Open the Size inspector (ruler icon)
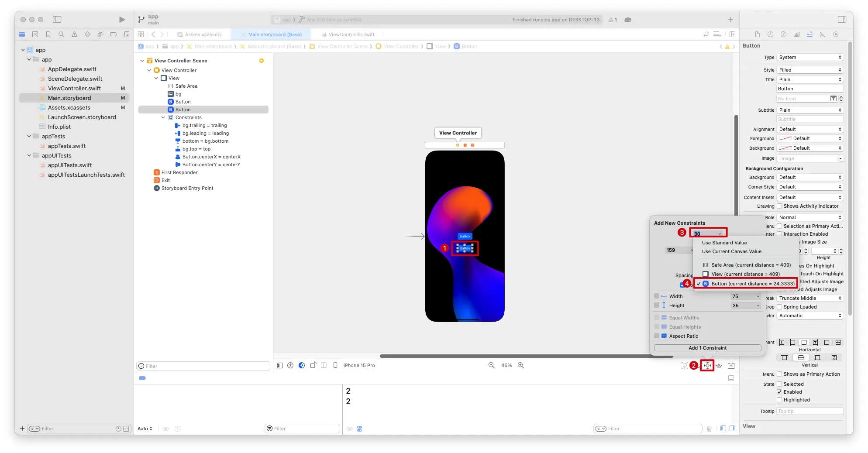This screenshot has height=453, width=868. click(823, 34)
